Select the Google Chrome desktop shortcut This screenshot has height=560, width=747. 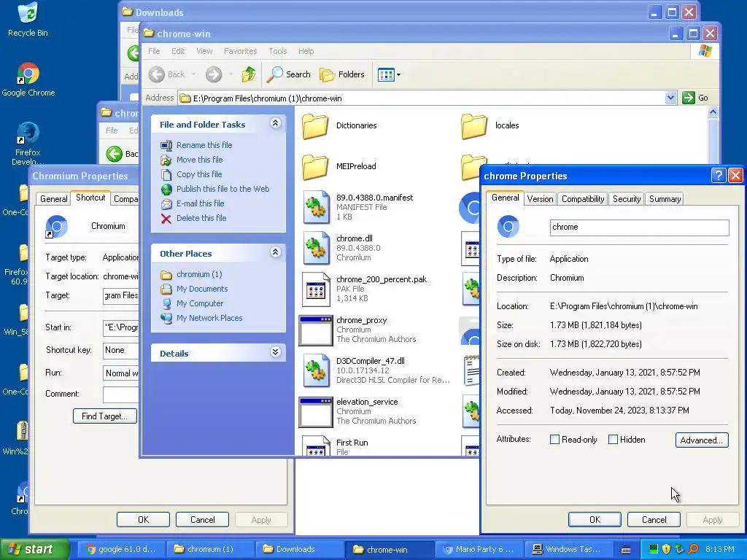tap(28, 79)
